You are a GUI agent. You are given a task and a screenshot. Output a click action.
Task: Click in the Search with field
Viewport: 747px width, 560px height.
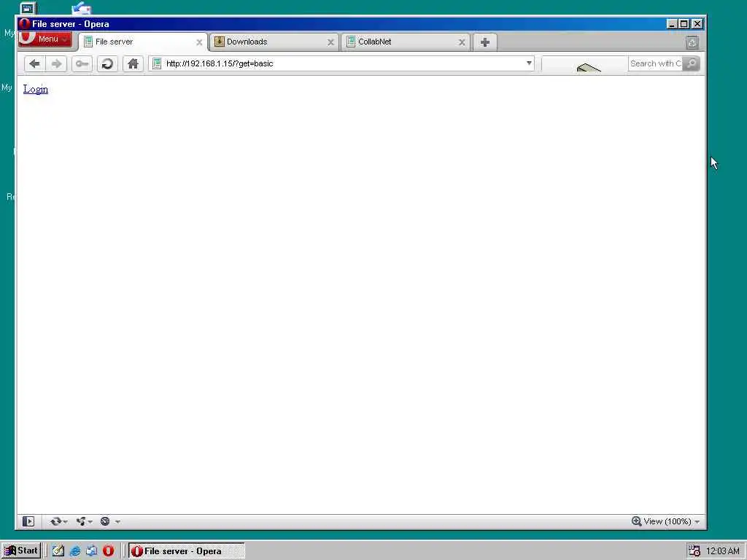tap(656, 63)
